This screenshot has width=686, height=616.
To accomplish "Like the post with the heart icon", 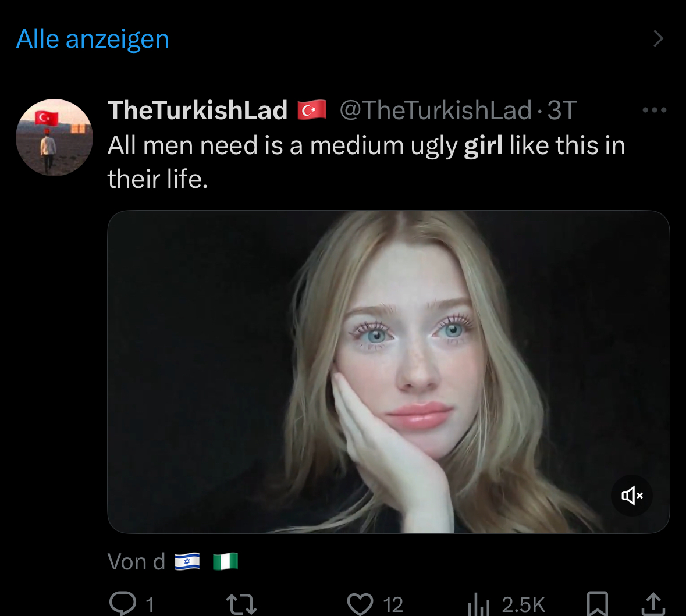I will (360, 603).
